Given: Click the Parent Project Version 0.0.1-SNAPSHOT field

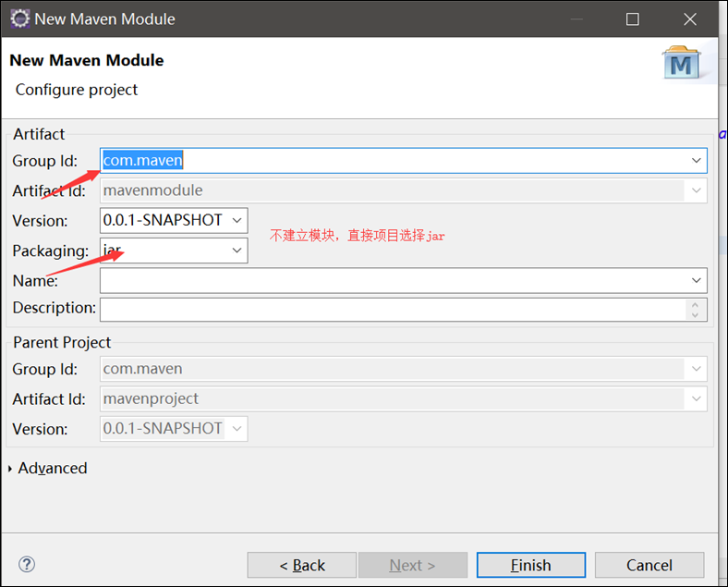Looking at the screenshot, I should [174, 429].
